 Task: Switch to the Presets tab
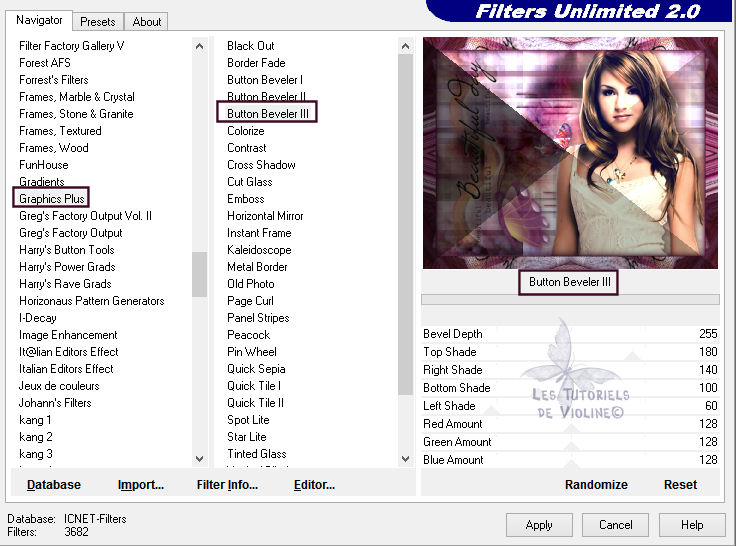point(98,21)
